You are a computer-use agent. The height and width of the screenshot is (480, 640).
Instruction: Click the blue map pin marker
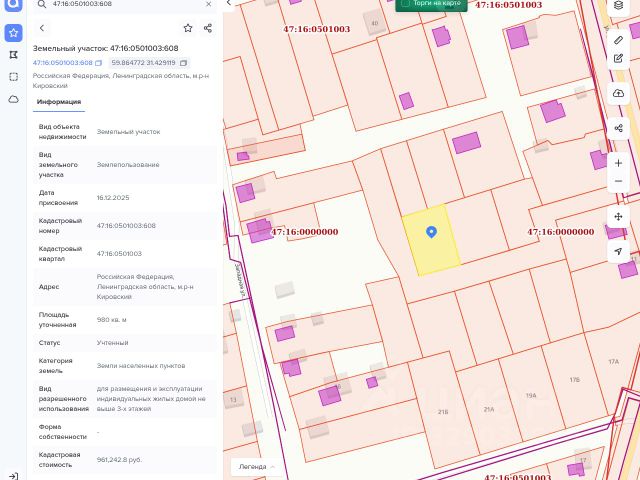pos(431,232)
